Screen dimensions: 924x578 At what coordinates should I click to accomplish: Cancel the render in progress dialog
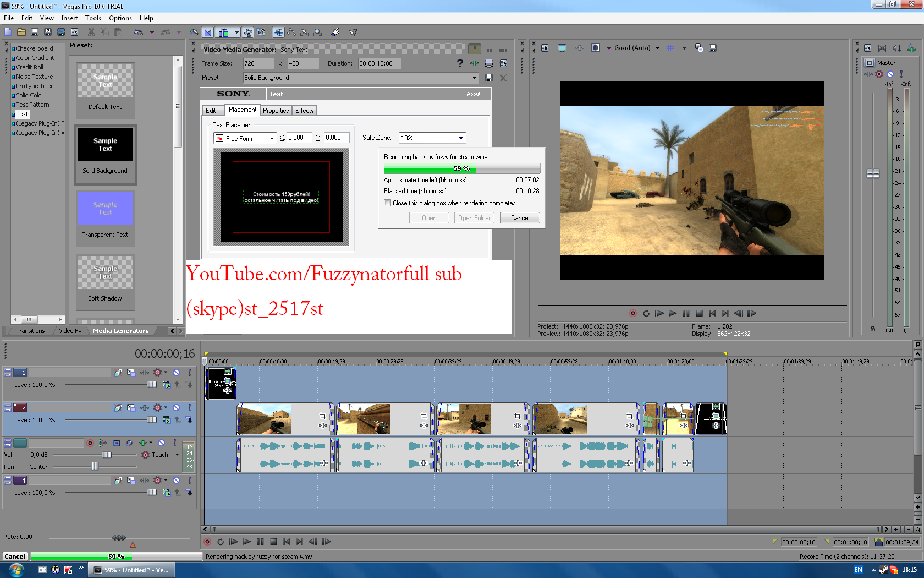pos(520,218)
